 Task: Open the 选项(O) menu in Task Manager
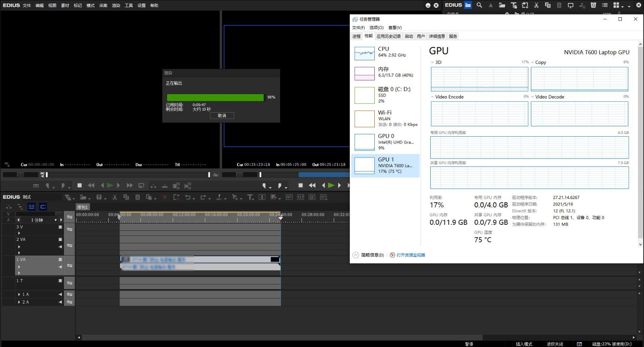click(x=376, y=28)
